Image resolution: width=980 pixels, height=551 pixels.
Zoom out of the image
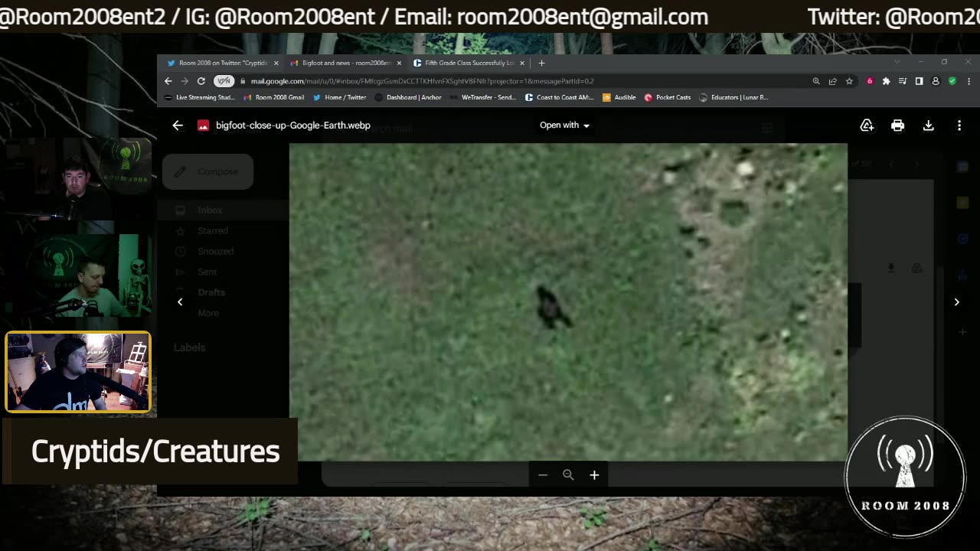pyautogui.click(x=543, y=475)
